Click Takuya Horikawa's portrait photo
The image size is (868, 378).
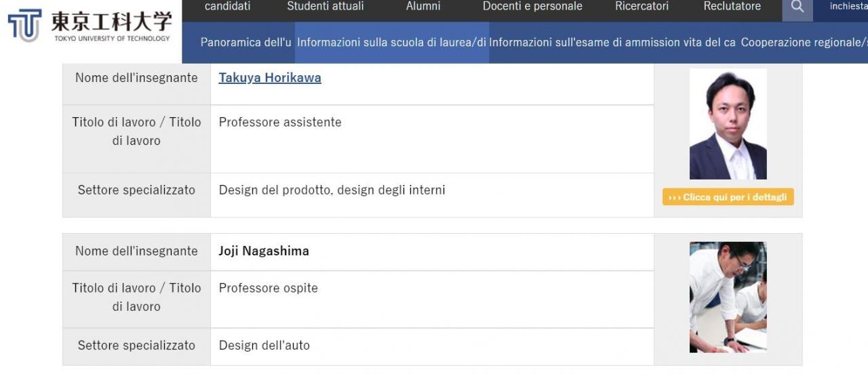[x=728, y=124]
